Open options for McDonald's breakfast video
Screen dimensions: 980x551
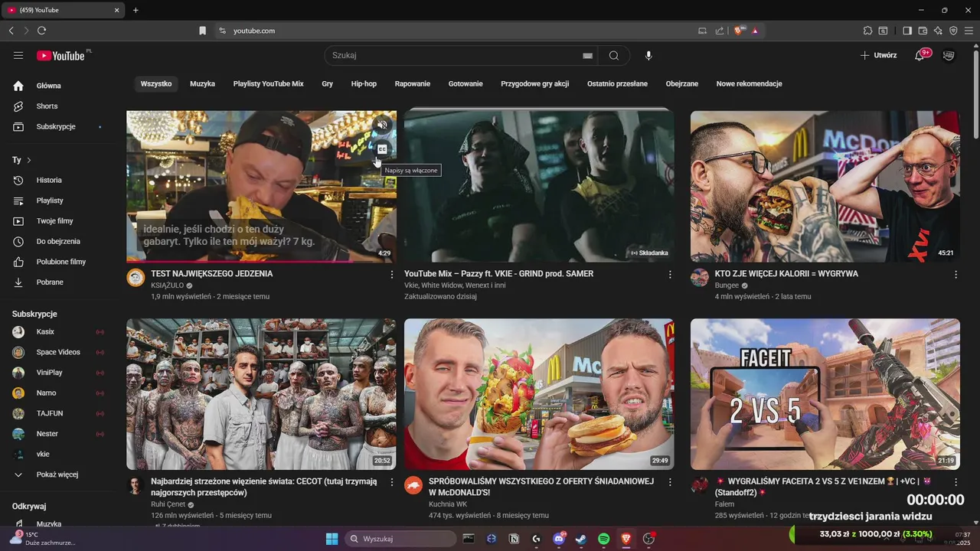670,482
